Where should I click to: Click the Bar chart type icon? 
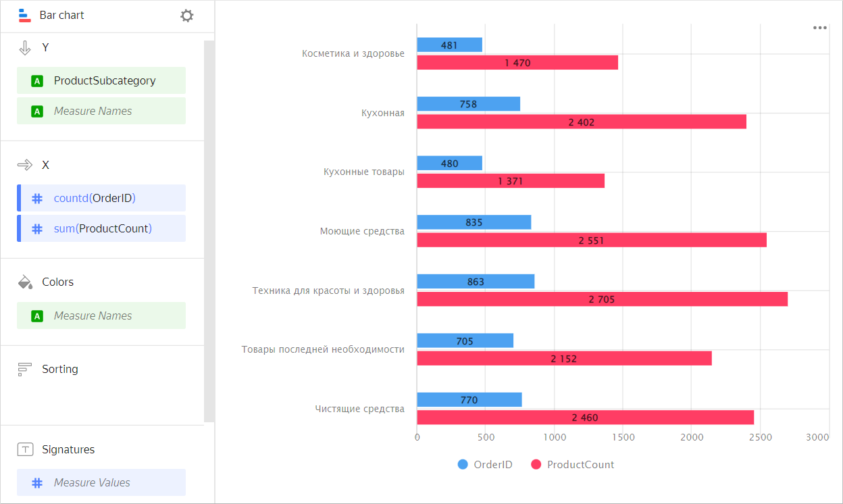pos(24,15)
